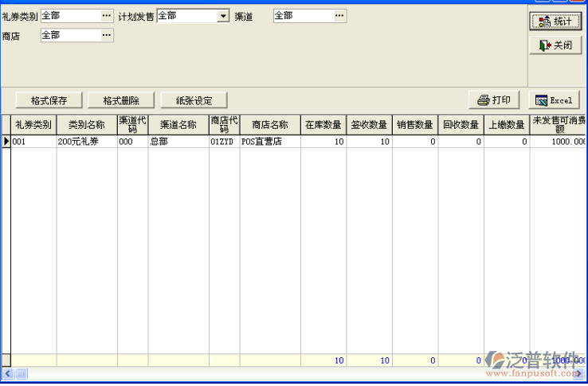Click the 打印 print button
Viewport: 588px width, 386px height.
(x=494, y=100)
